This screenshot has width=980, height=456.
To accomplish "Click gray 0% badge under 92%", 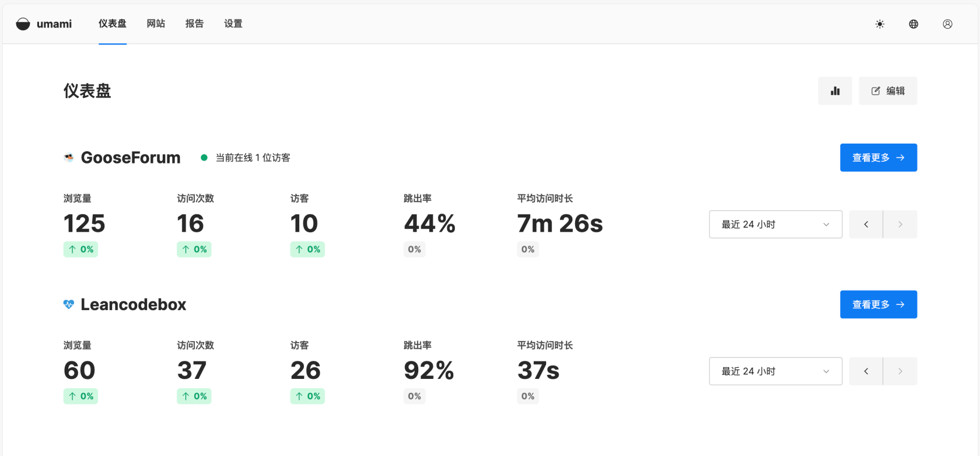I will 415,396.
